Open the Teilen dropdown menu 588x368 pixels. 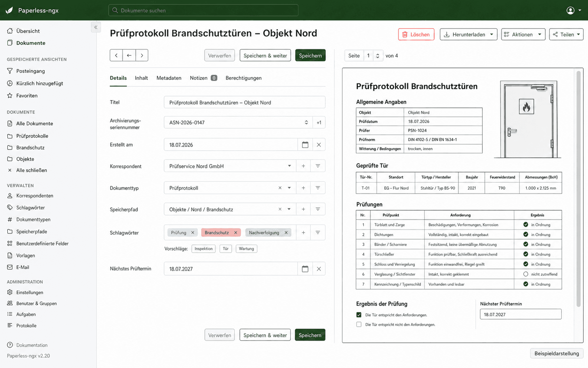566,34
